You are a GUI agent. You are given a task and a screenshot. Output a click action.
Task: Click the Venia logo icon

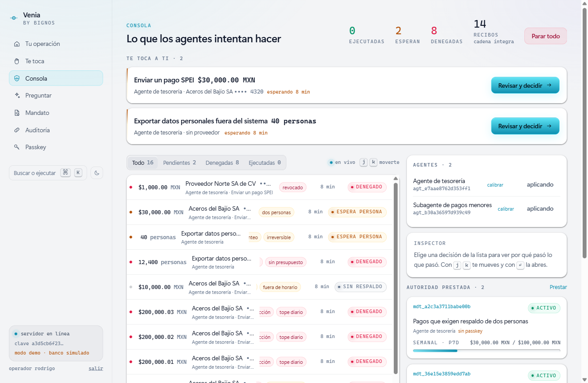coord(14,18)
